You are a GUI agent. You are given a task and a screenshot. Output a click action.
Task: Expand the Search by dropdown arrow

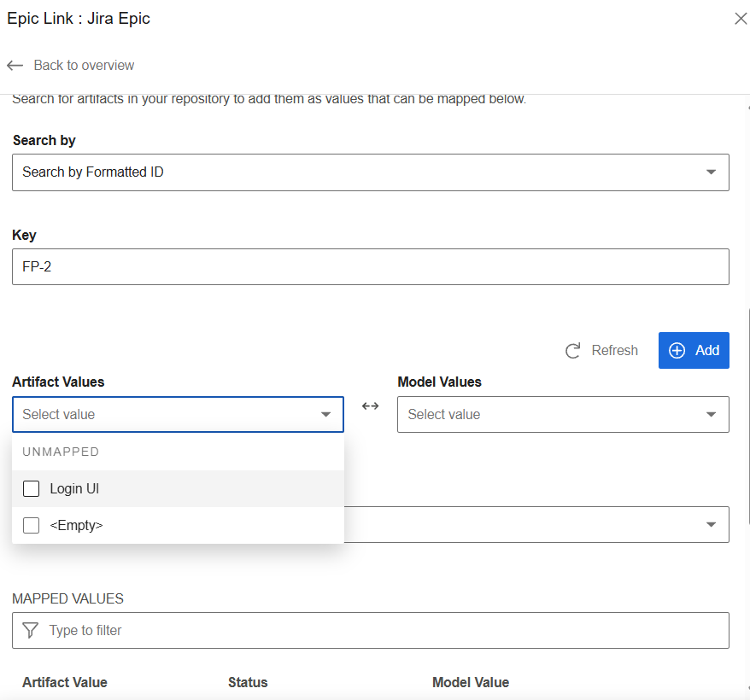(x=711, y=172)
